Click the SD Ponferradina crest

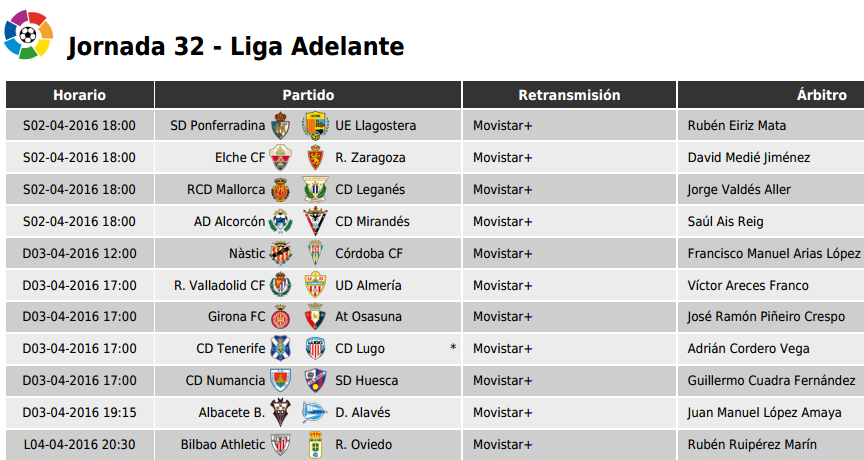[280, 126]
